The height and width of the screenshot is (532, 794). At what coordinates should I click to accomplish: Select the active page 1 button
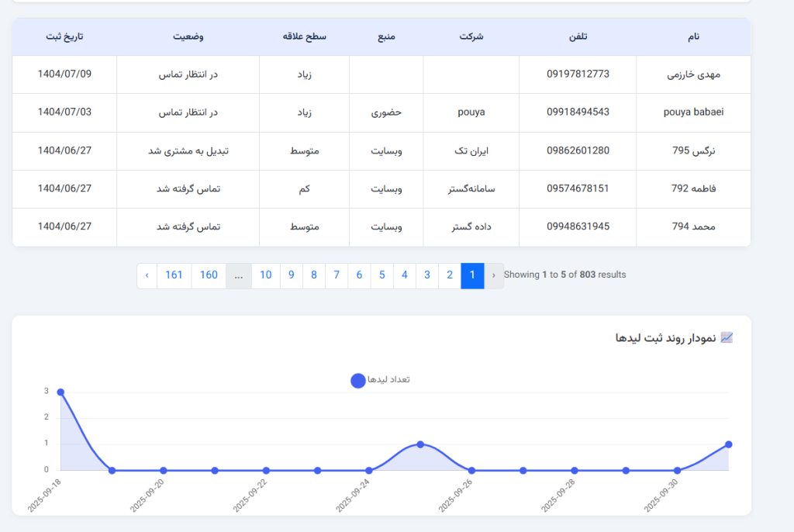(472, 275)
